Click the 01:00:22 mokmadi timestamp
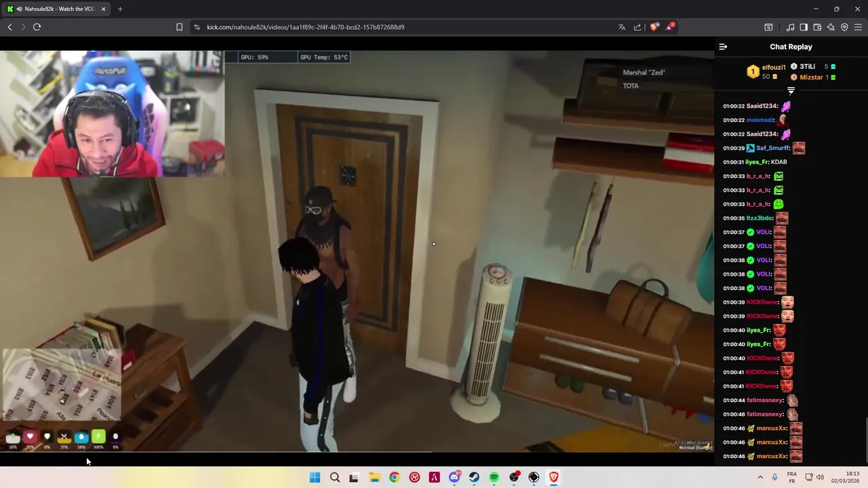Image resolution: width=868 pixels, height=488 pixels. point(734,120)
